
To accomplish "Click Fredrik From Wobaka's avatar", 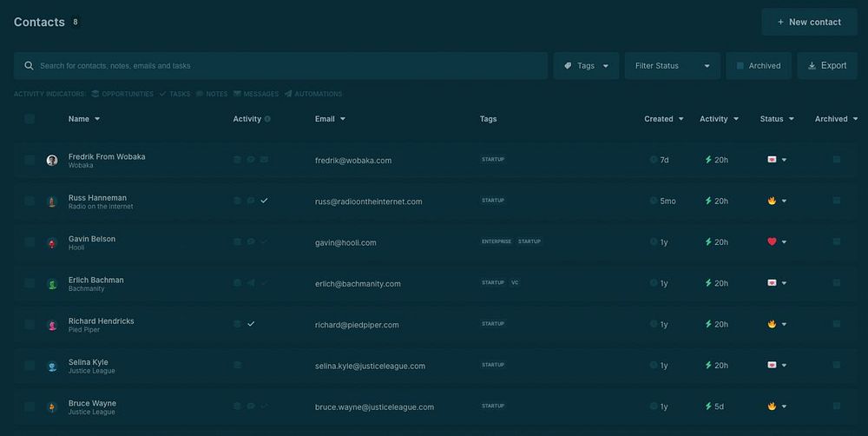I will 52,160.
